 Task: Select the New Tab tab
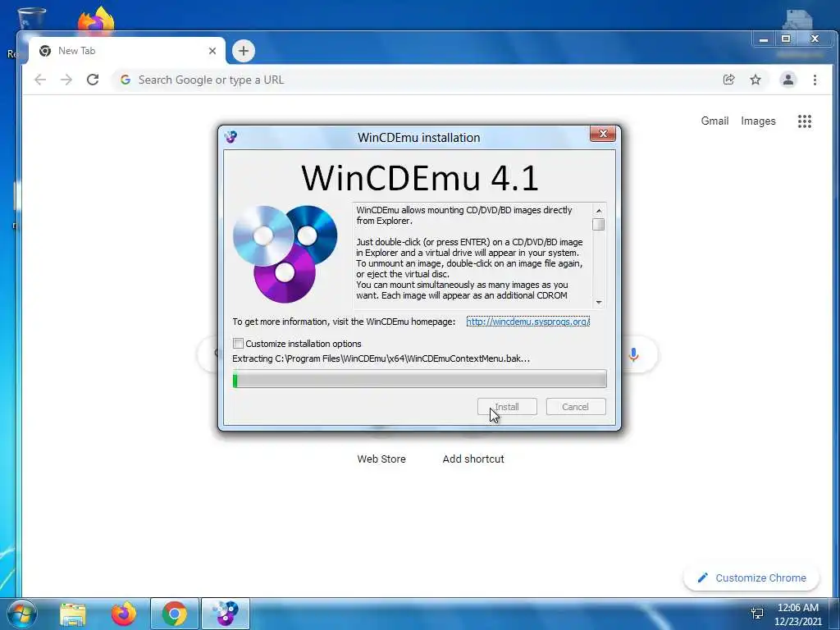(x=127, y=51)
